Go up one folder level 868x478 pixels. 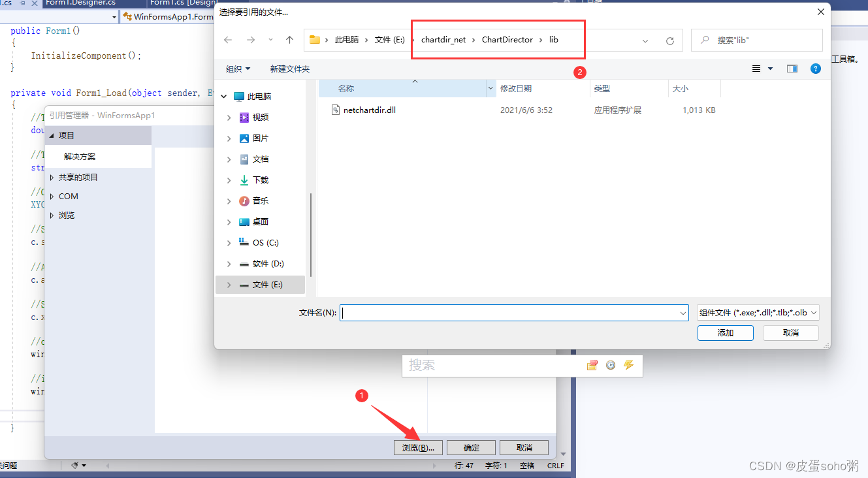pyautogui.click(x=290, y=40)
